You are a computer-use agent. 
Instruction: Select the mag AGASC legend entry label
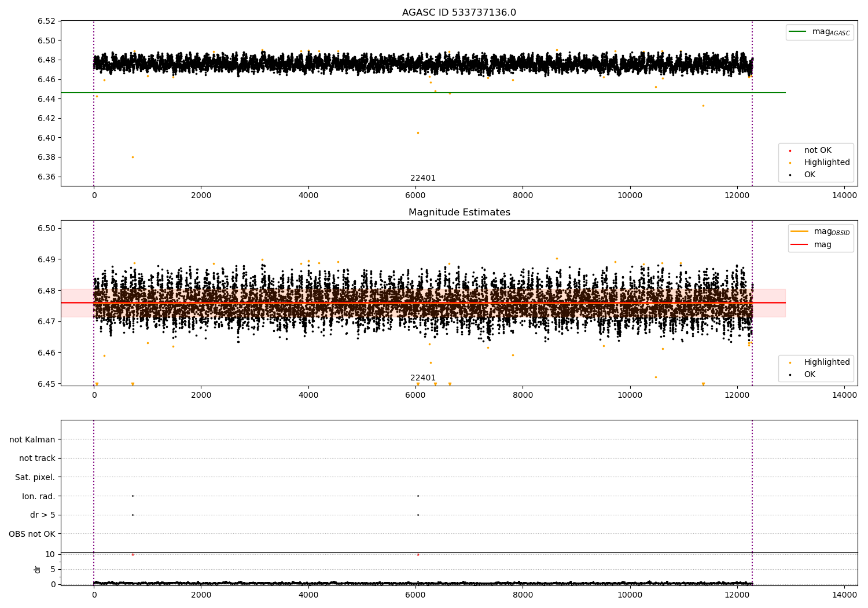831,32
